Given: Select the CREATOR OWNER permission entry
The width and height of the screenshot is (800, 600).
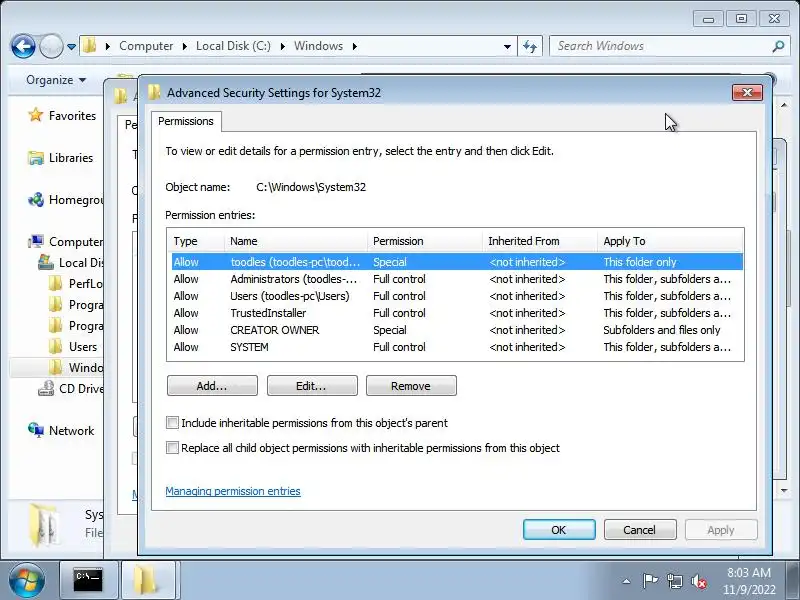Looking at the screenshot, I should click(x=457, y=330).
